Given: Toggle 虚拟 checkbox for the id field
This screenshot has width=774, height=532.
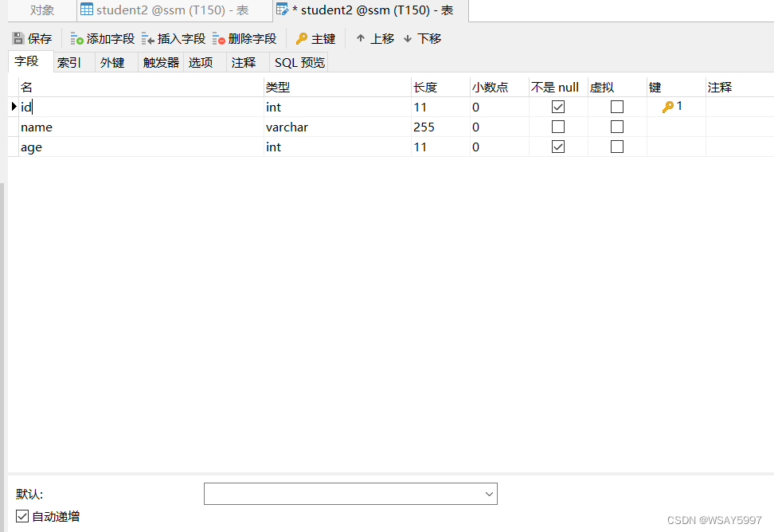Looking at the screenshot, I should (617, 107).
